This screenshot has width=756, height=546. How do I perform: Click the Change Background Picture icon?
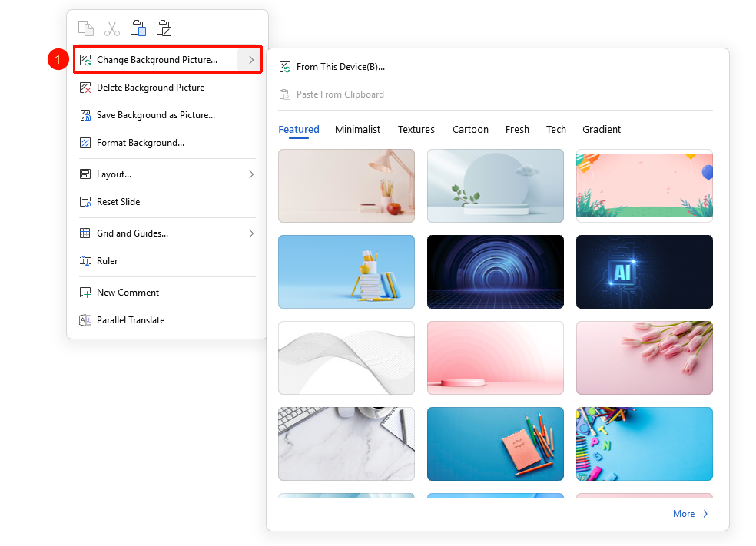coord(85,60)
